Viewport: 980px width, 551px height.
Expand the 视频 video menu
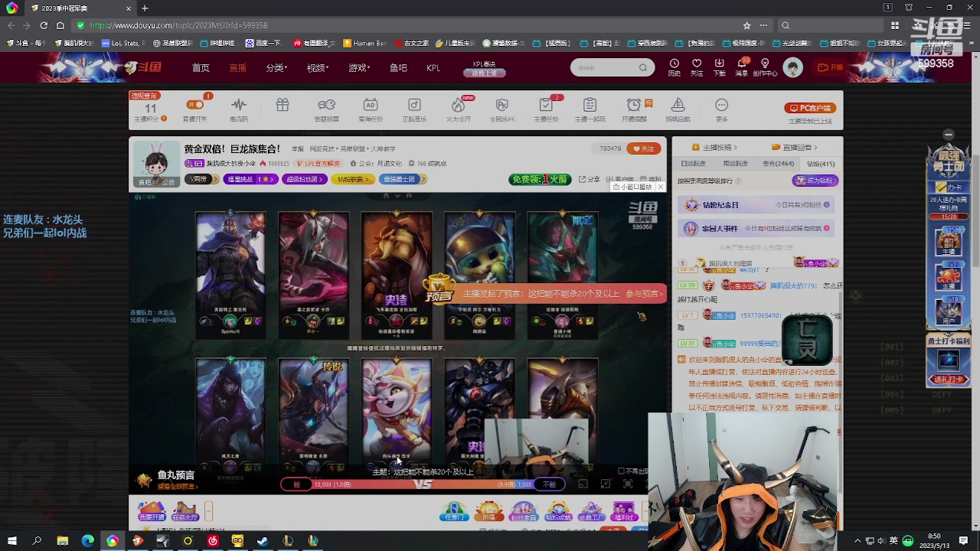(318, 68)
